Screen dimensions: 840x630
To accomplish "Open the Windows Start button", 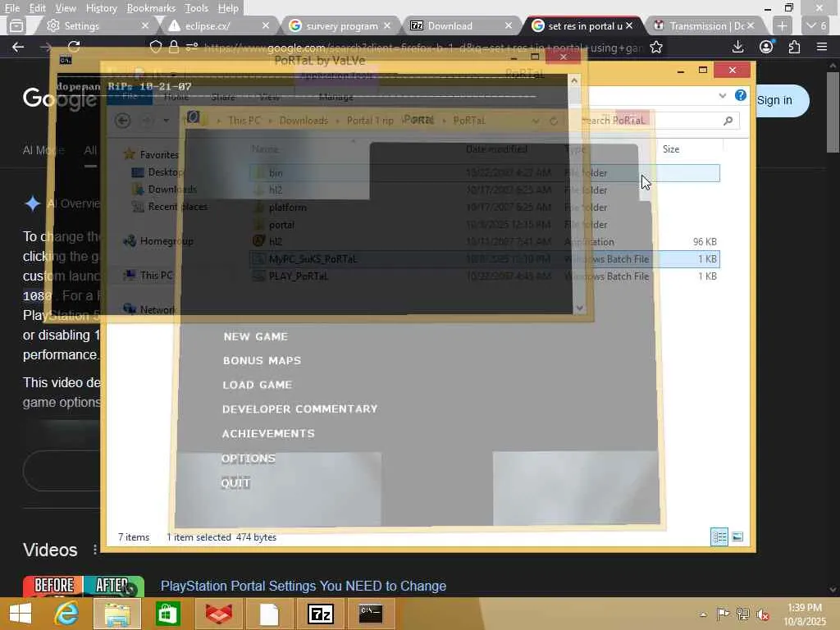I will 21,614.
